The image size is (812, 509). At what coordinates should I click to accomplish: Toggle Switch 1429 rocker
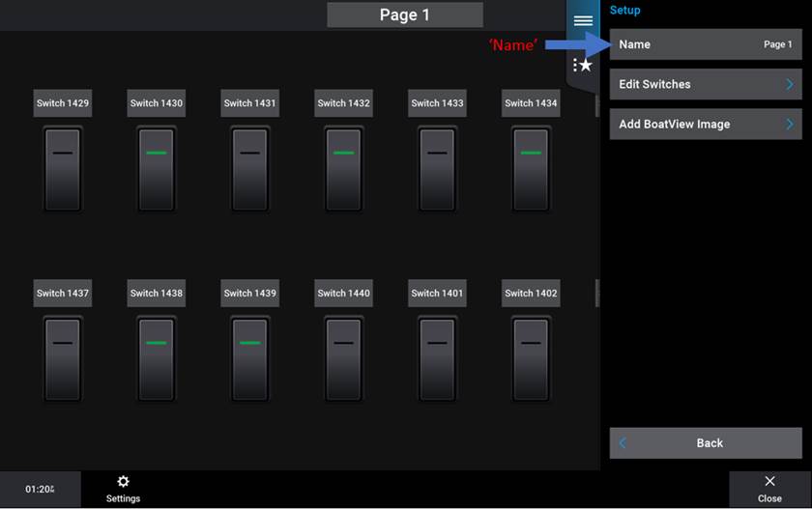click(x=63, y=169)
